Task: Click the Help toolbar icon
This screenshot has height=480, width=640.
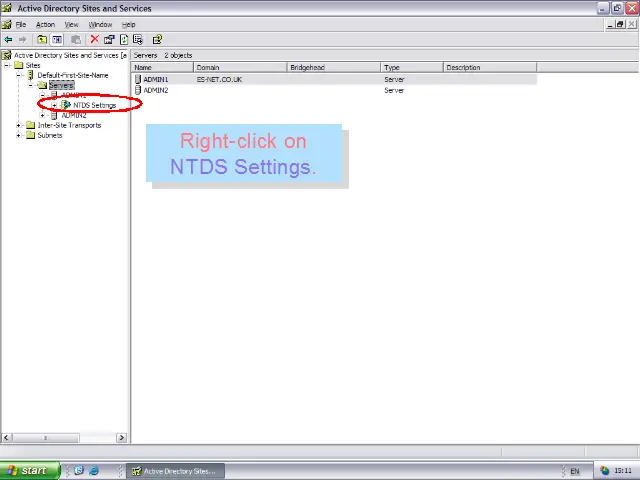Action: pyautogui.click(x=157, y=40)
